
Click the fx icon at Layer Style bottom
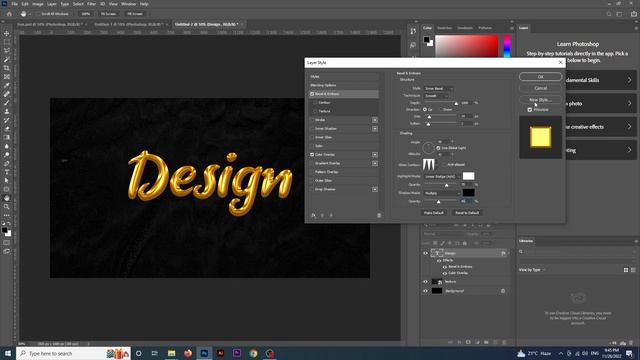[x=313, y=215]
